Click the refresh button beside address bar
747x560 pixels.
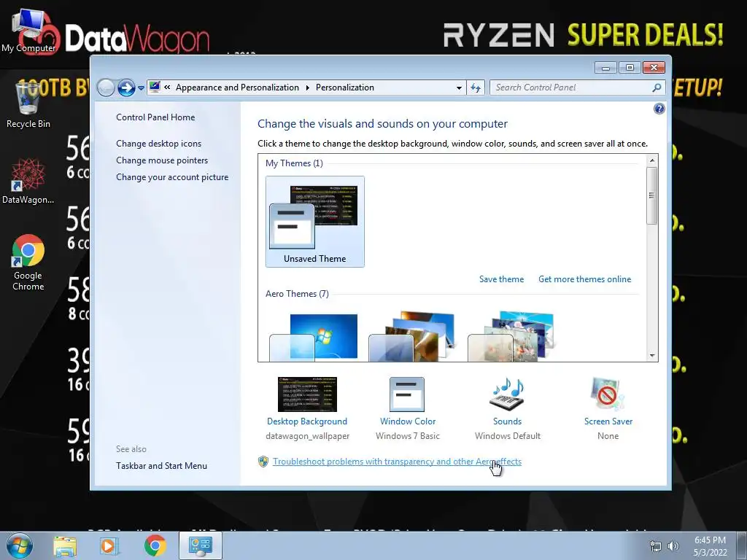(476, 87)
